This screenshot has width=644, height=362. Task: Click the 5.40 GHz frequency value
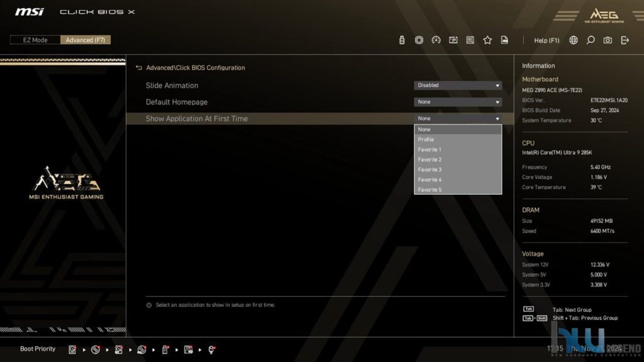(601, 167)
